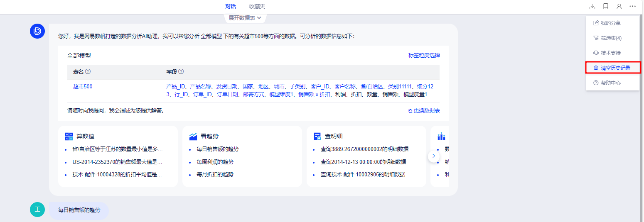Click the blue AI assistant avatar
Image resolution: width=644 pixels, height=222 pixels.
click(x=37, y=31)
